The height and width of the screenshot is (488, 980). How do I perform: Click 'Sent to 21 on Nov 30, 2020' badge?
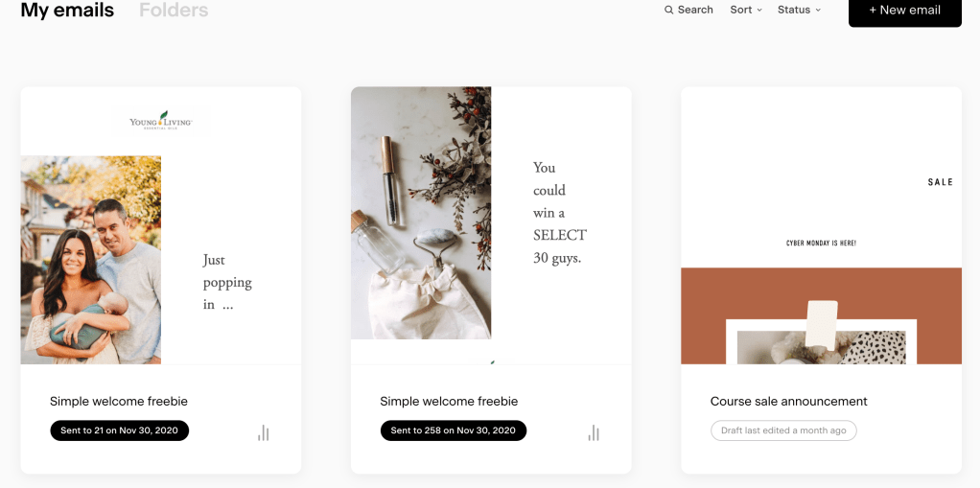tap(120, 430)
